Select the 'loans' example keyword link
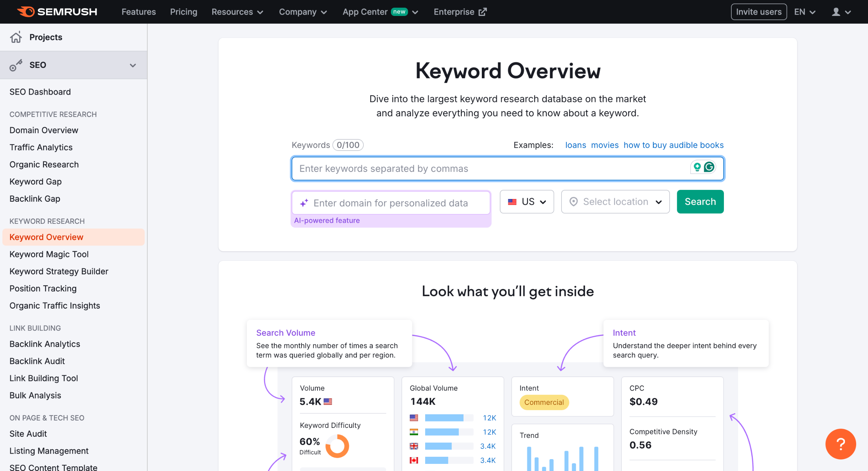This screenshot has height=471, width=868. 575,145
